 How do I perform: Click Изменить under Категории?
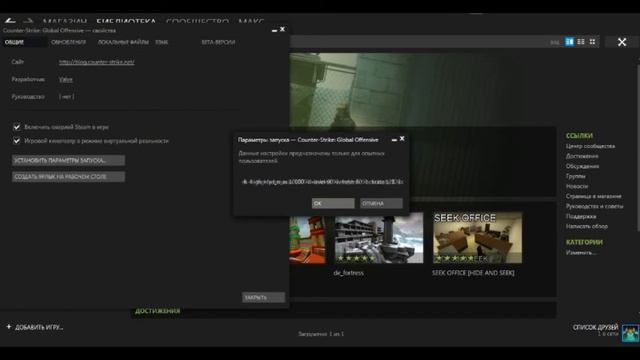(581, 253)
